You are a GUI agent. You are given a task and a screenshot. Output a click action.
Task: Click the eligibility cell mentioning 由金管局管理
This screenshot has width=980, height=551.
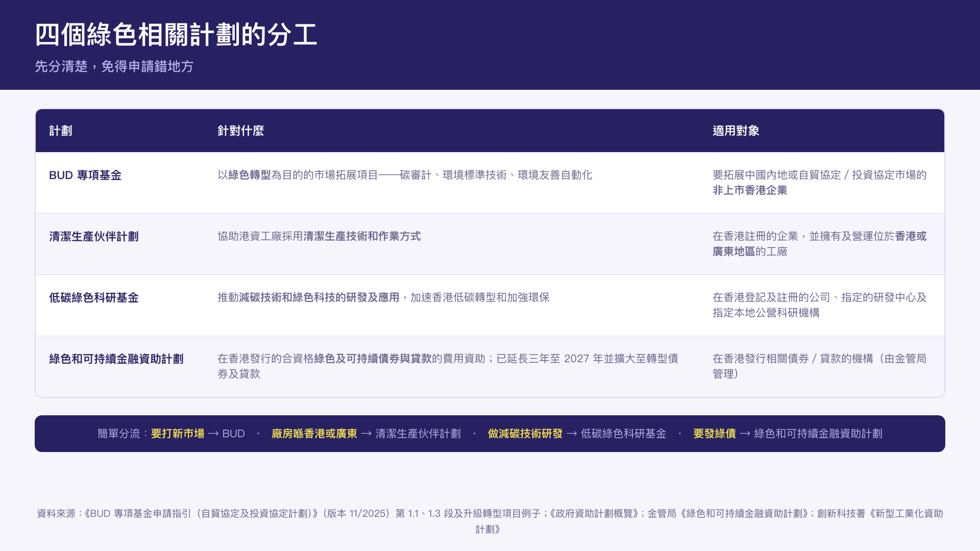(x=820, y=366)
